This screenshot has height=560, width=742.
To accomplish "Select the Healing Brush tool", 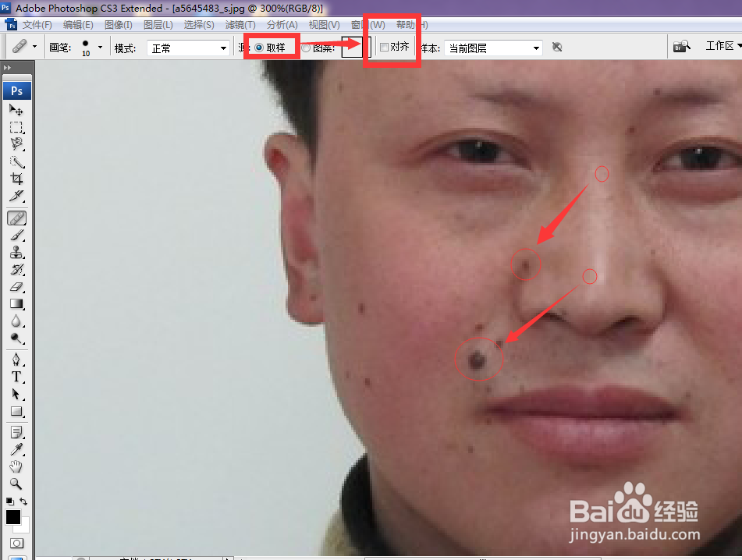I will point(16,218).
